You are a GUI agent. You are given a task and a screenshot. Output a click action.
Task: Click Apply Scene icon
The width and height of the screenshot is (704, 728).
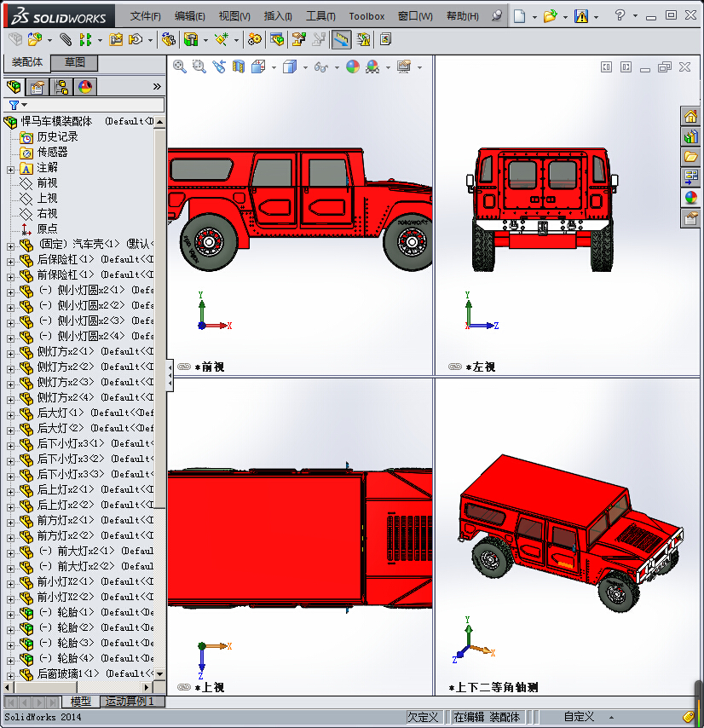[x=372, y=66]
